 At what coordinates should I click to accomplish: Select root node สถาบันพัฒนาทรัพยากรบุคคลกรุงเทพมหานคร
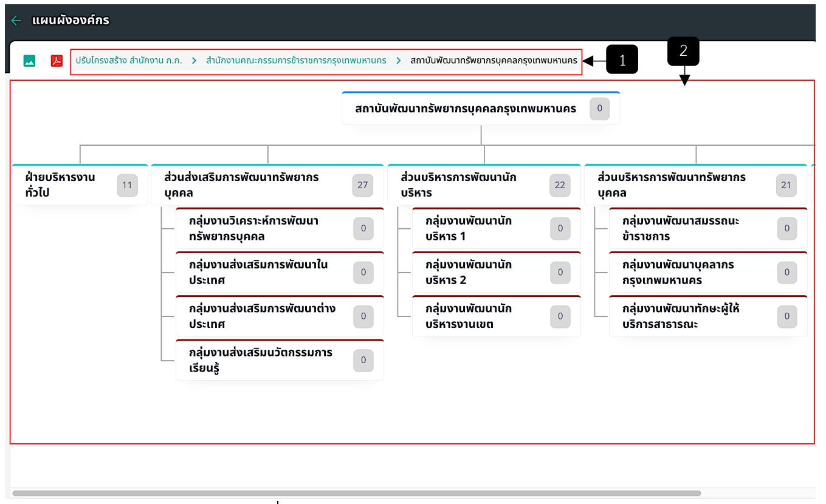(x=481, y=108)
